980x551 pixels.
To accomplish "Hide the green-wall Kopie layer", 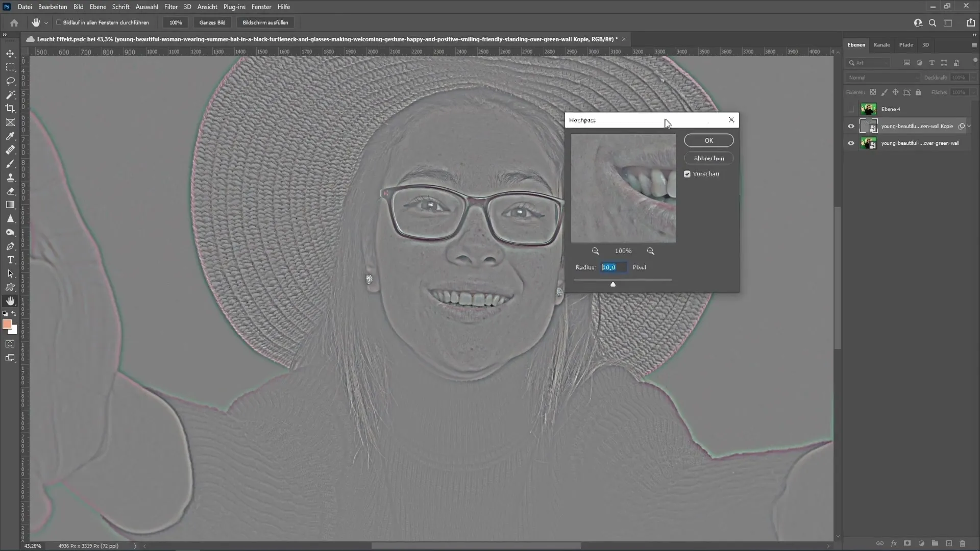I will [x=851, y=126].
